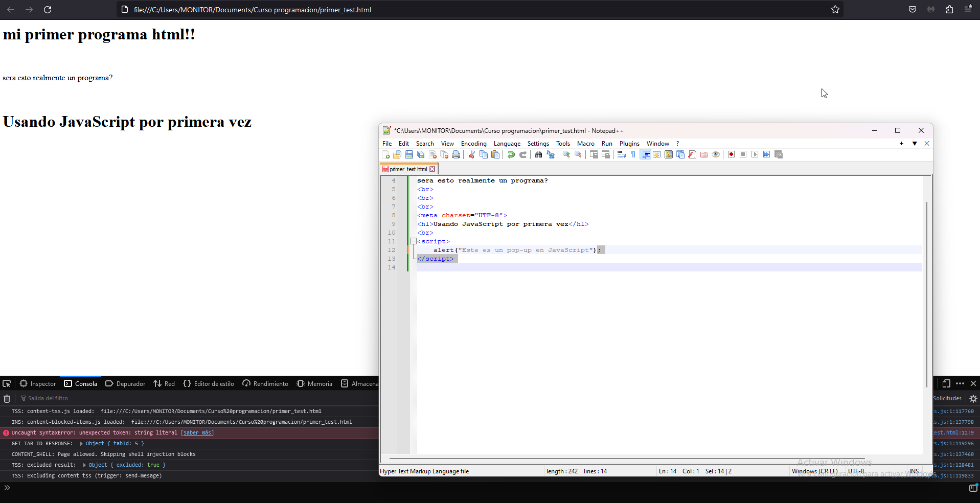Expand the Object { excluded: true } entry
Screen dimensions: 980x503
(x=85, y=465)
